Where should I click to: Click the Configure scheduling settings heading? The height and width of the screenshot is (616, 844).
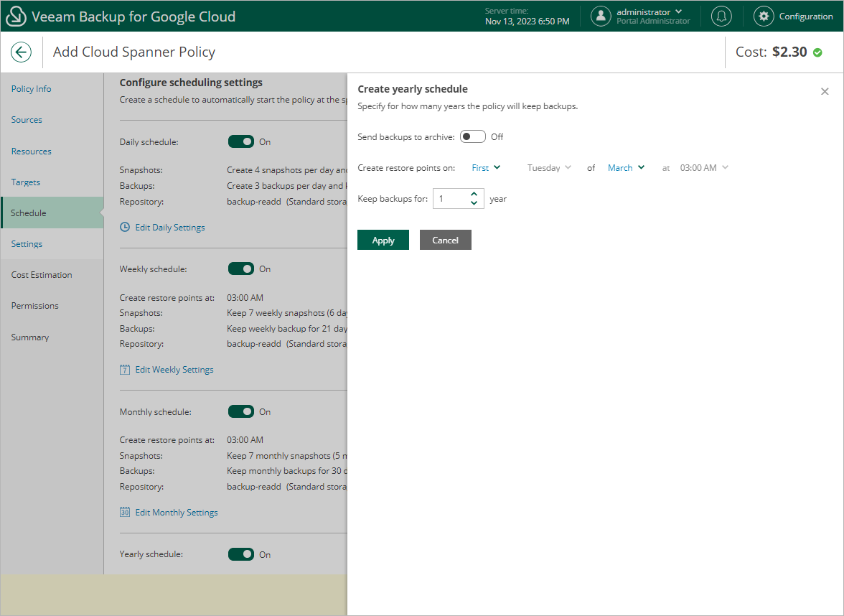[x=191, y=83]
